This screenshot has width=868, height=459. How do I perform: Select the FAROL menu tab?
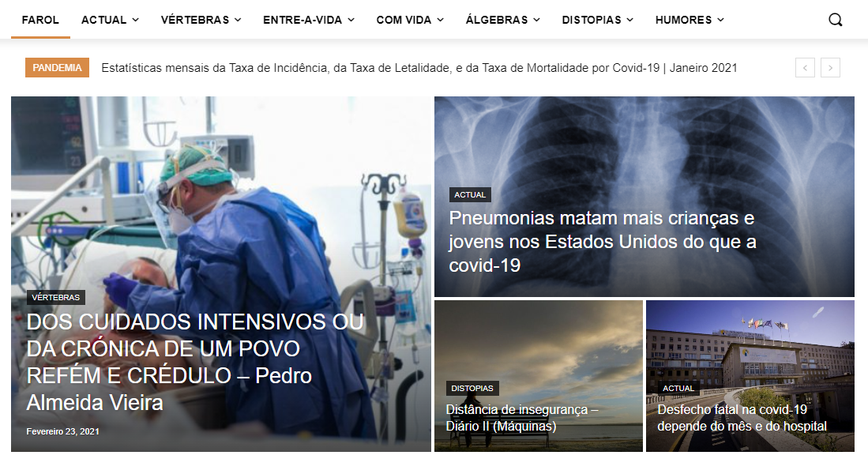(x=40, y=20)
